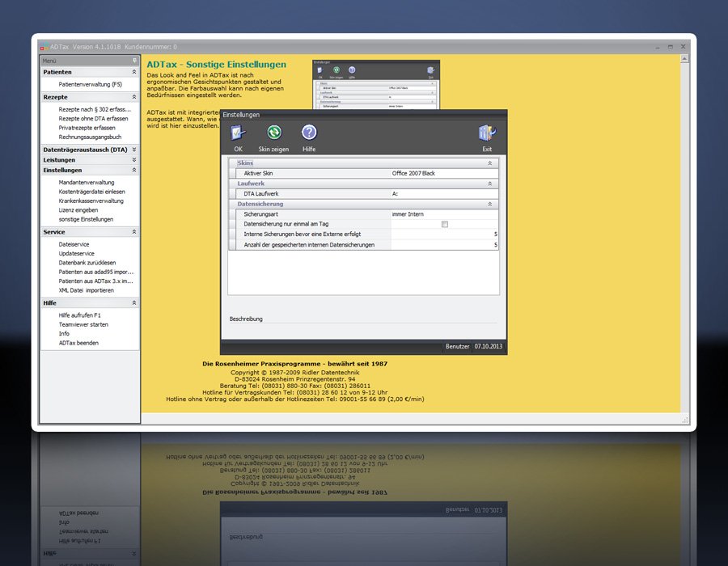Open Mandantenverwaltung
Image resolution: width=728 pixels, height=566 pixels.
(87, 182)
